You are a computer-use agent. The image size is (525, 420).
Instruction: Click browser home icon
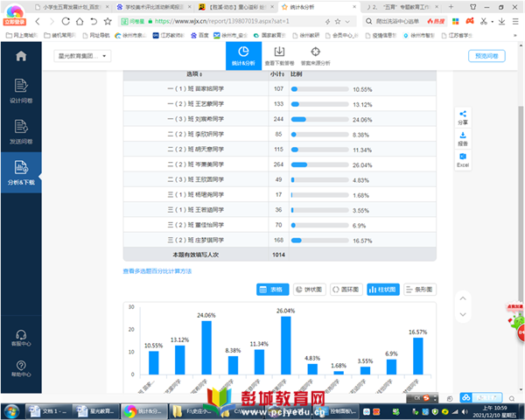click(80, 21)
